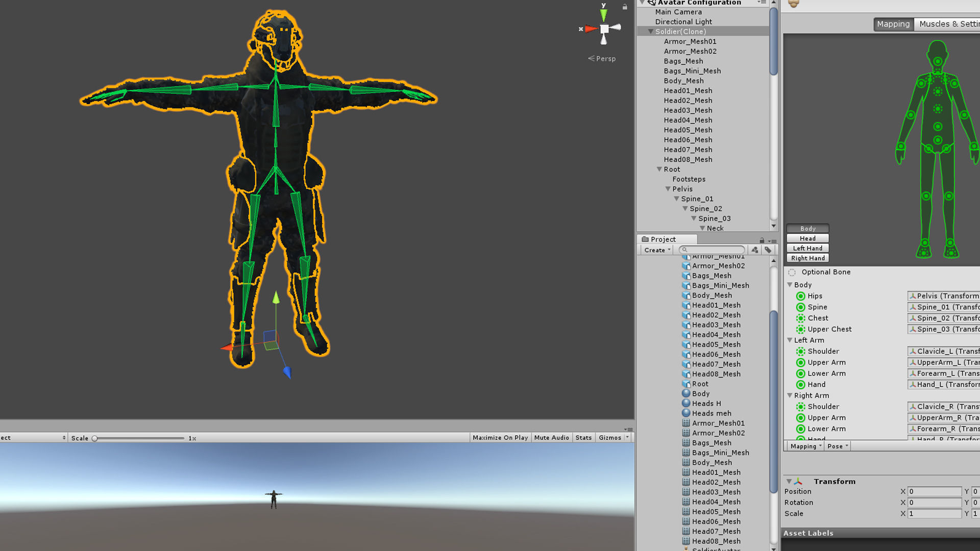Toggle Mute Audio in game view

click(x=551, y=438)
